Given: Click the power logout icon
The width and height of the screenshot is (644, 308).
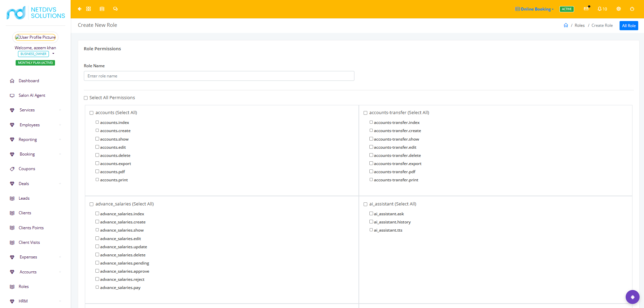Looking at the screenshot, I should click(x=632, y=9).
